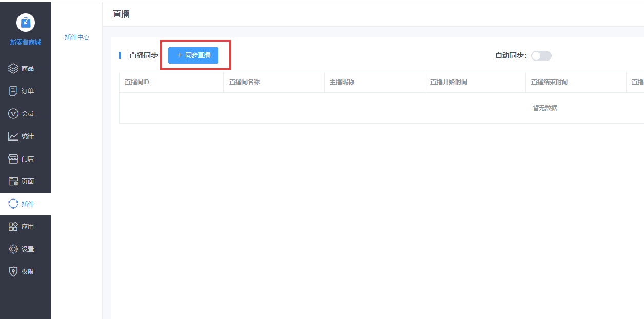Viewport: 644px width, 319px height.
Task: Click the 新零售商城 shopping bag logo
Action: [x=26, y=22]
